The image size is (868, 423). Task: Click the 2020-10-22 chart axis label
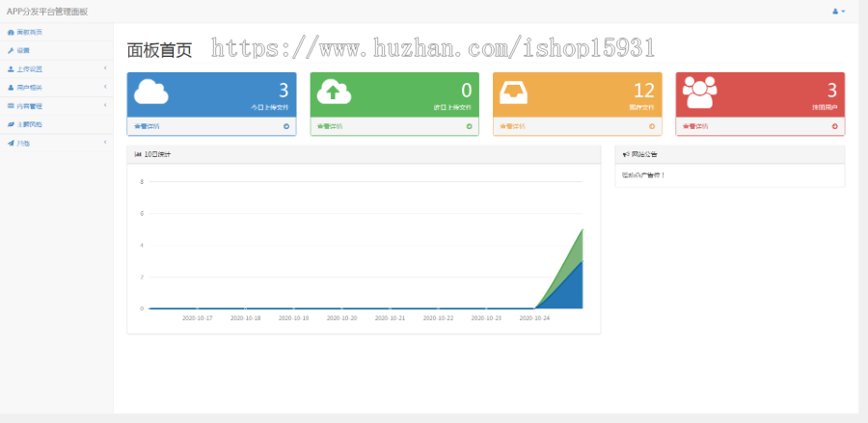pyautogui.click(x=439, y=319)
